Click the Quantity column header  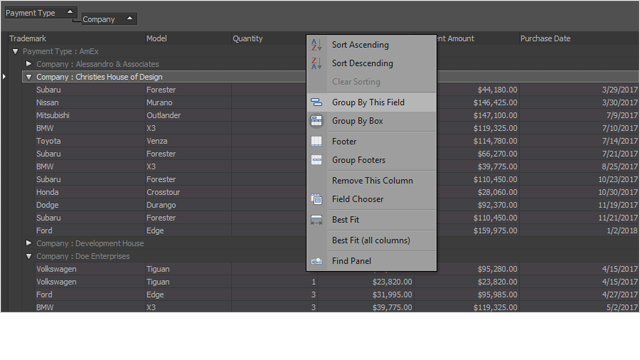[269, 39]
